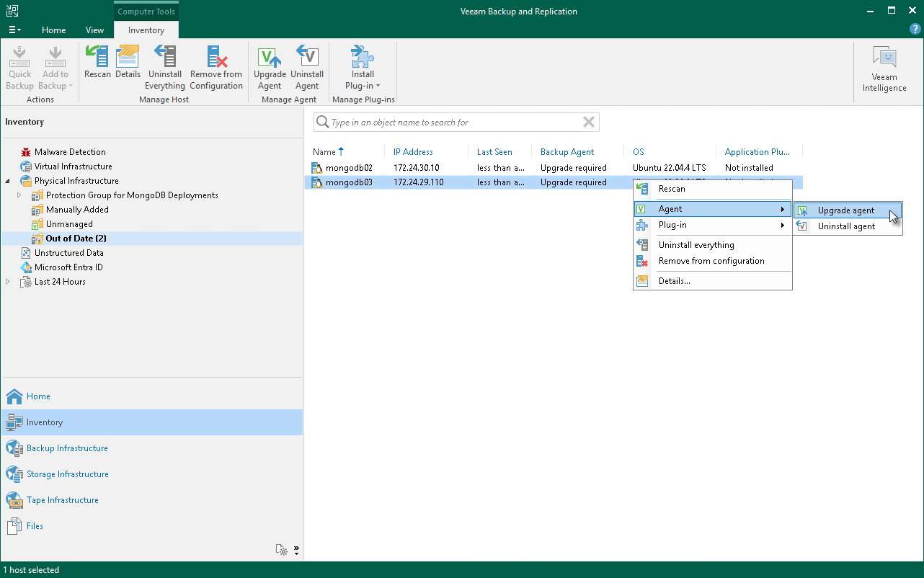Clear the search box with X
The width and height of the screenshot is (924, 578).
pyautogui.click(x=589, y=123)
